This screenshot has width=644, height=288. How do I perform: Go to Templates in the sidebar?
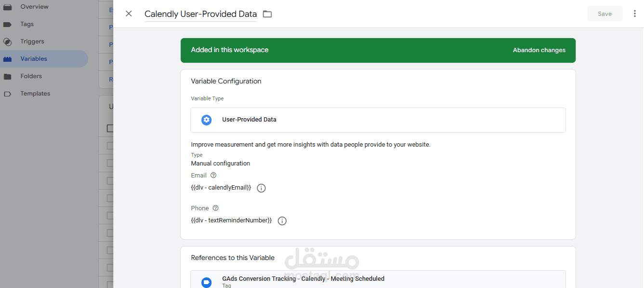point(35,94)
